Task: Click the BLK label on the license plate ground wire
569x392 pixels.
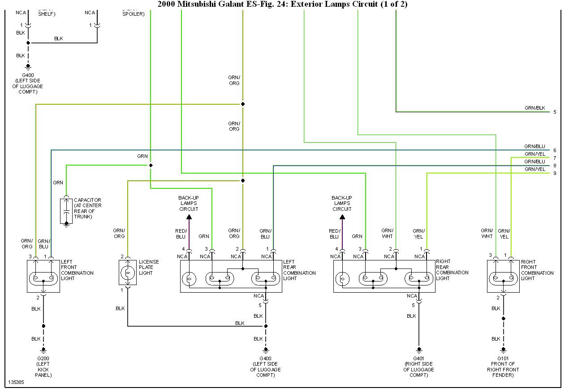Action: (120, 308)
